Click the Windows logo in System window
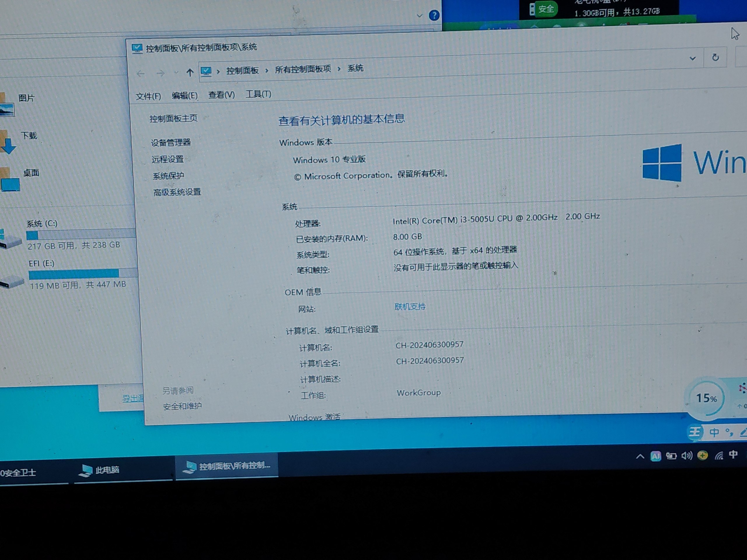The width and height of the screenshot is (747, 560). (x=662, y=163)
